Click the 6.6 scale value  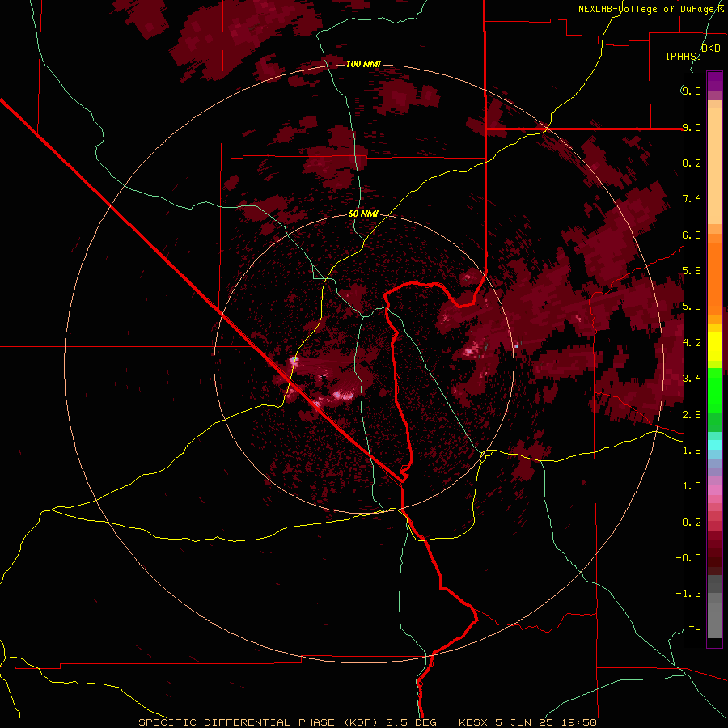coord(692,235)
